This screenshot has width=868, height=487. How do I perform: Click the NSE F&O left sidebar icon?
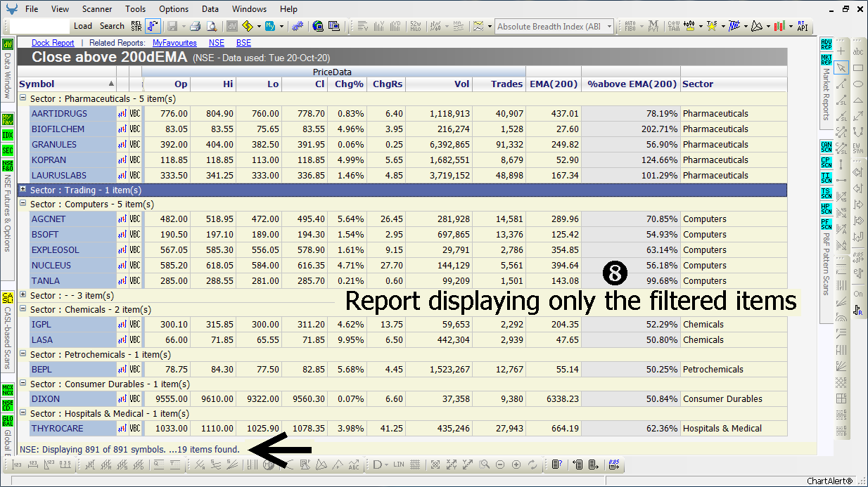pos(8,167)
